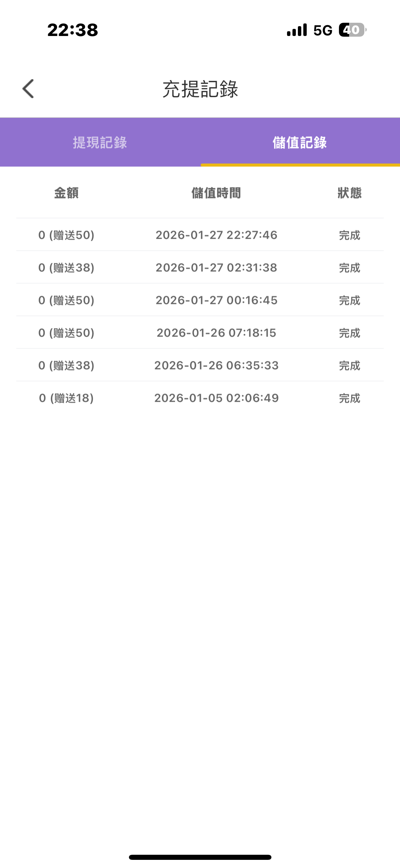Tap the 5G network indicator

323,31
